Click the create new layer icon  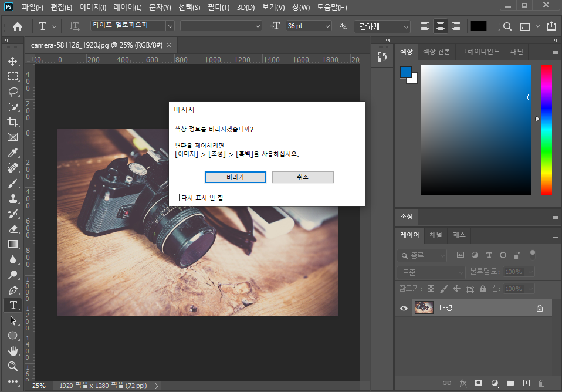coord(526,383)
